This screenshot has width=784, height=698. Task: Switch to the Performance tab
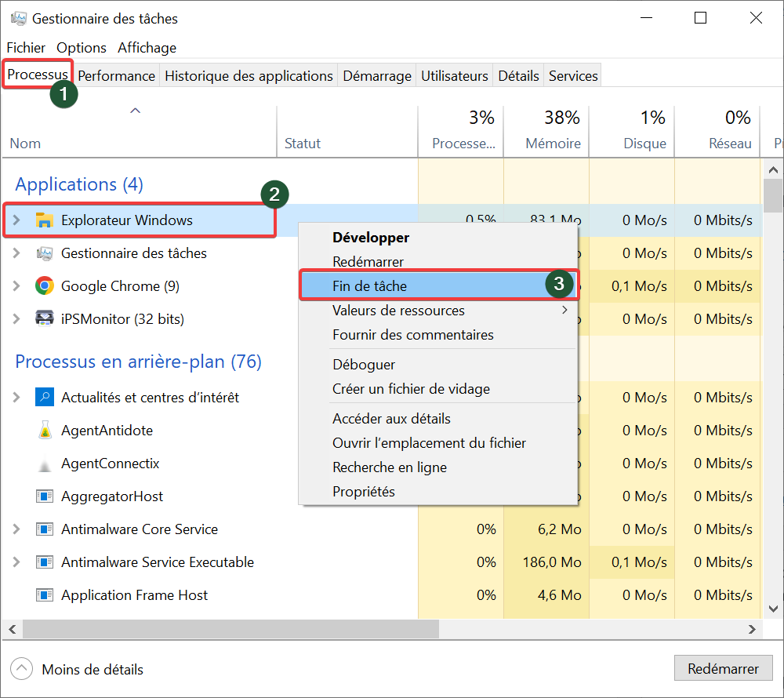coord(117,75)
